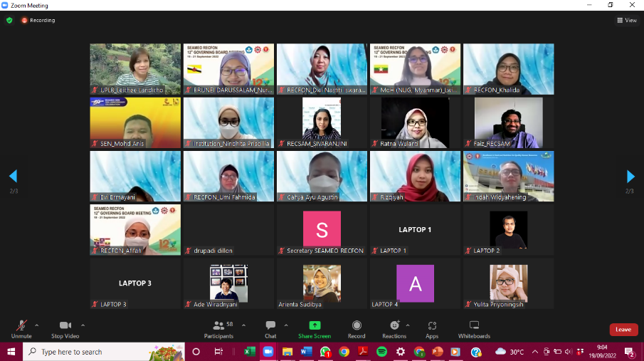Screen dimensions: 644x361
Task: Open the Reactions menu
Action: click(x=394, y=328)
